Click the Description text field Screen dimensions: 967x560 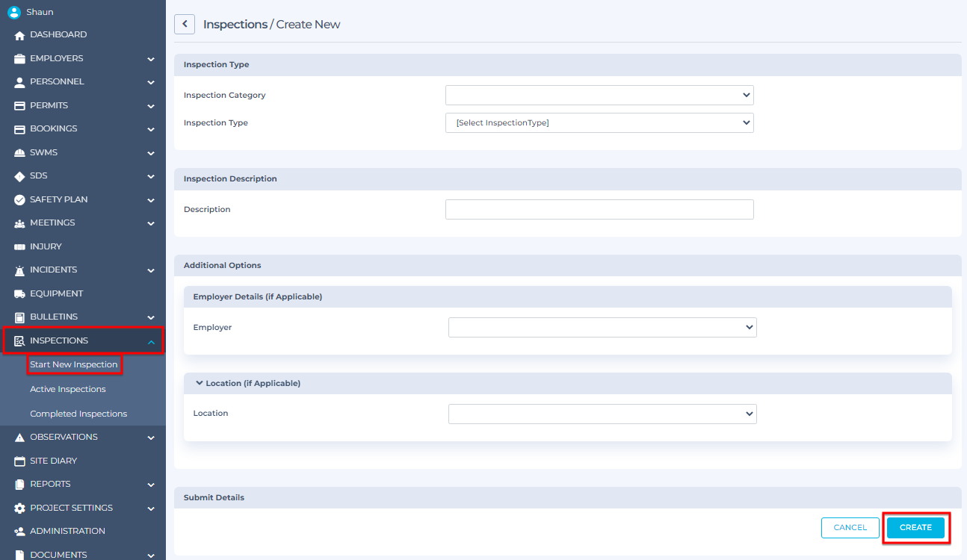click(599, 209)
